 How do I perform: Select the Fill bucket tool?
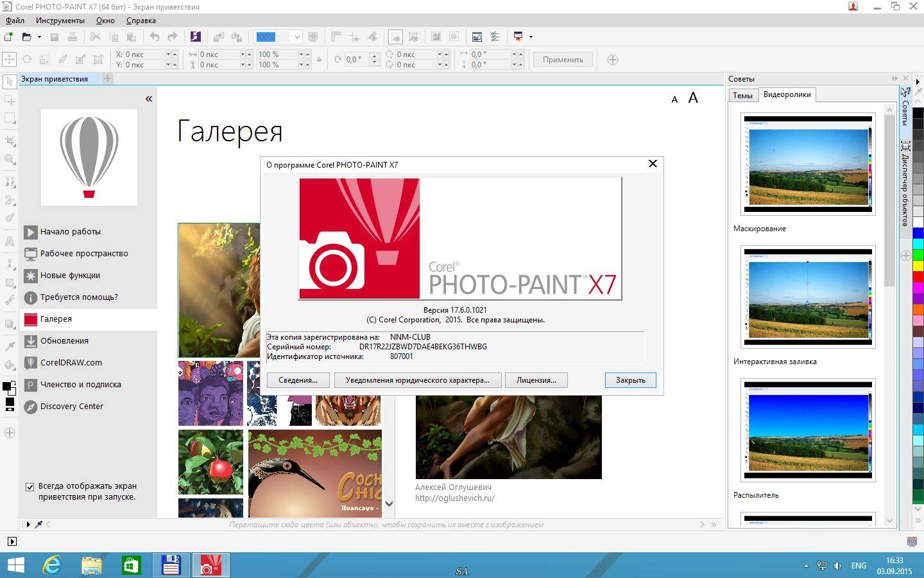pyautogui.click(x=10, y=364)
